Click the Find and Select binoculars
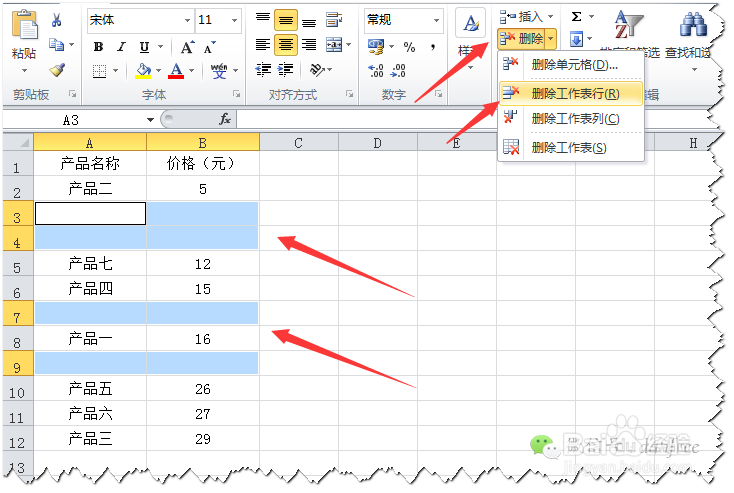734x493 pixels. coord(693,24)
